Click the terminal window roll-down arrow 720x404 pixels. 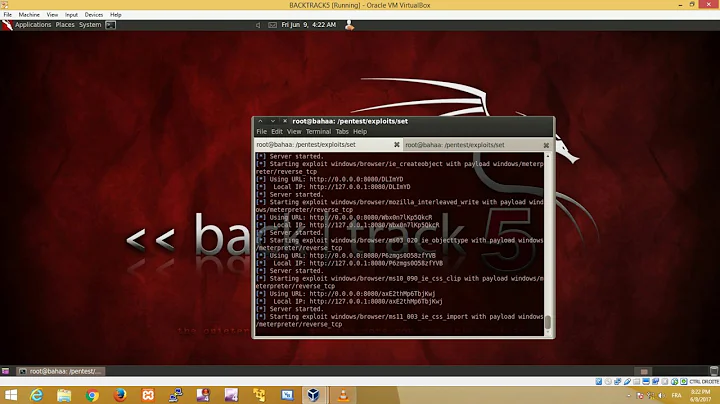click(273, 121)
